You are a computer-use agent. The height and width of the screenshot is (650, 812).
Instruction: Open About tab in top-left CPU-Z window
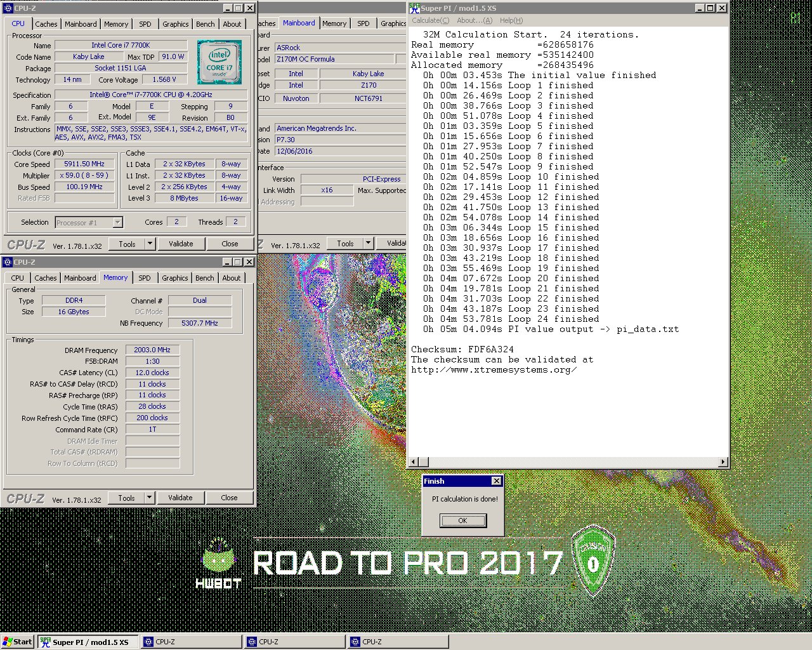tap(232, 24)
